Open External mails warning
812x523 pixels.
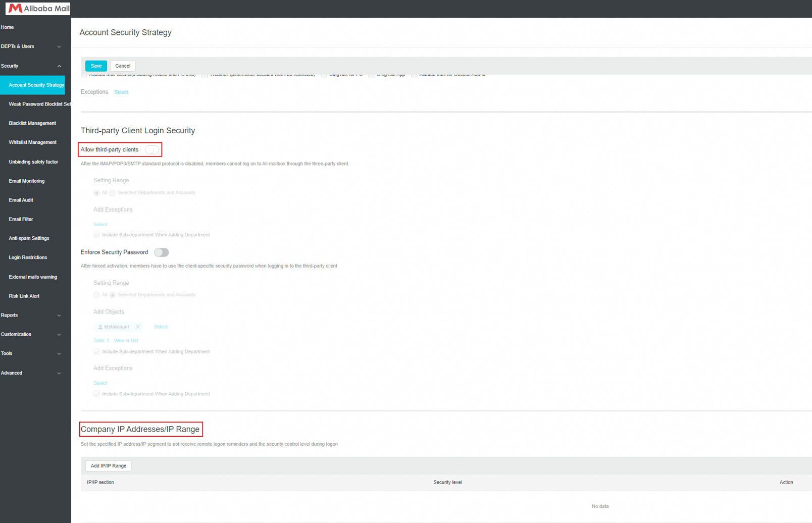33,277
